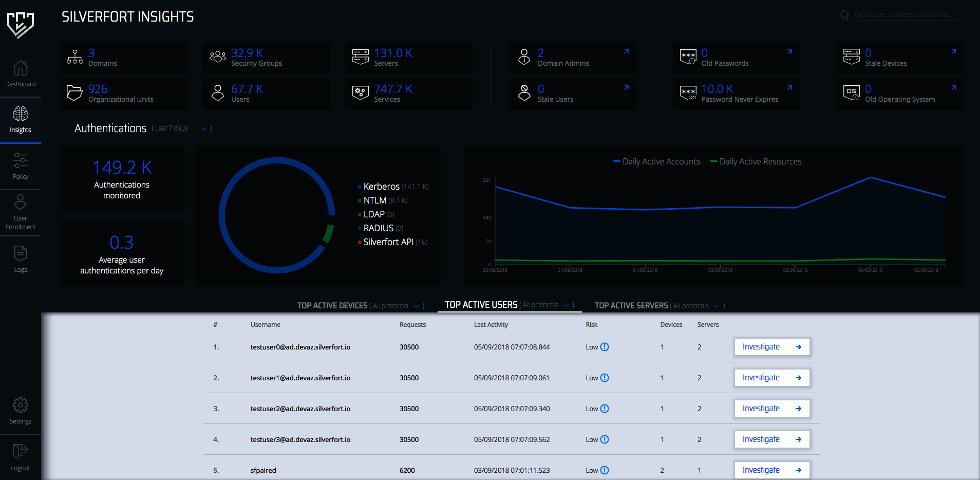Select Silverfort API legend color marker
The width and height of the screenshot is (980, 480).
point(360,243)
